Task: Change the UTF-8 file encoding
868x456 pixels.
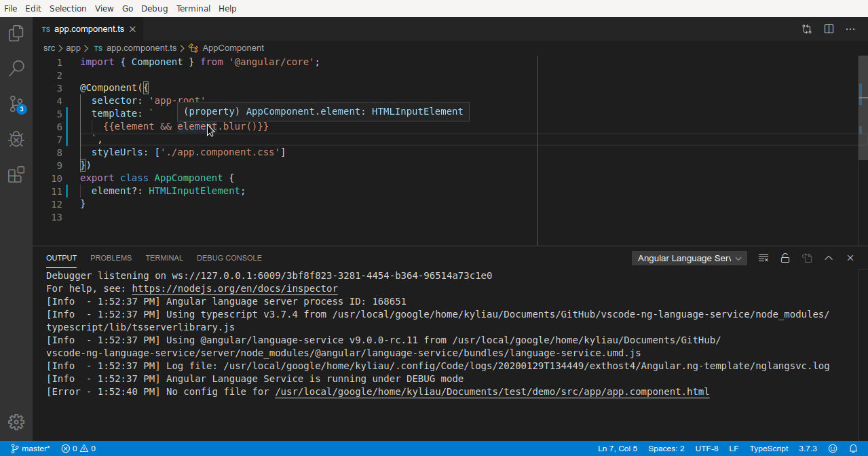Action: click(x=706, y=449)
